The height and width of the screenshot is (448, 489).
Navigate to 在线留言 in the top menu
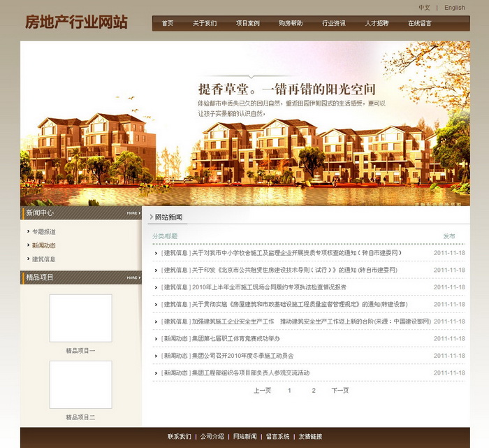click(419, 23)
